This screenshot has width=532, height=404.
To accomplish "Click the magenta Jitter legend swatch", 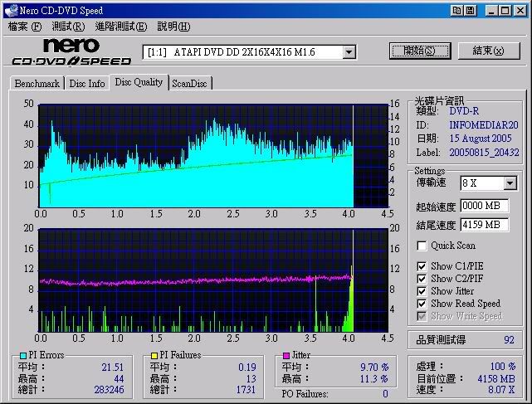I will click(286, 356).
